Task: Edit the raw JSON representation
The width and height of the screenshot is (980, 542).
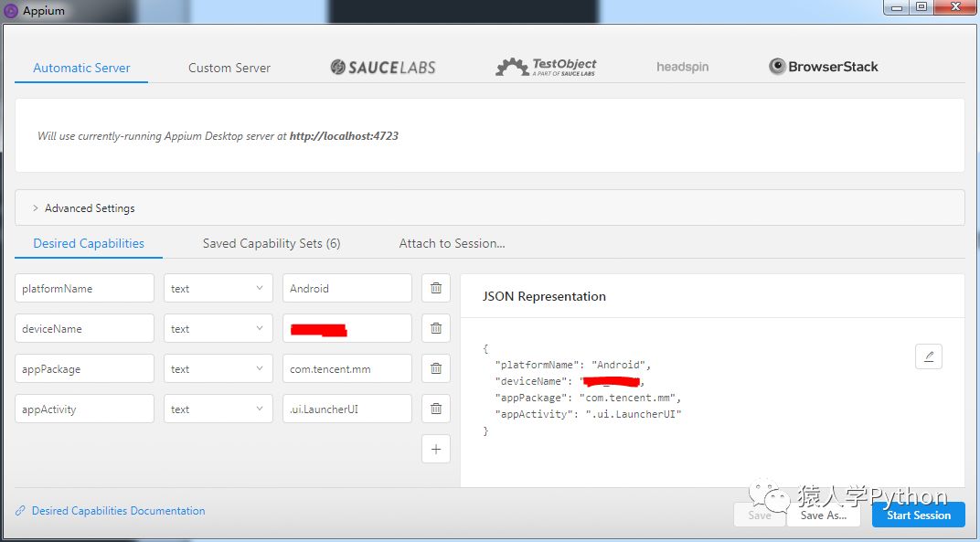Action: point(928,356)
